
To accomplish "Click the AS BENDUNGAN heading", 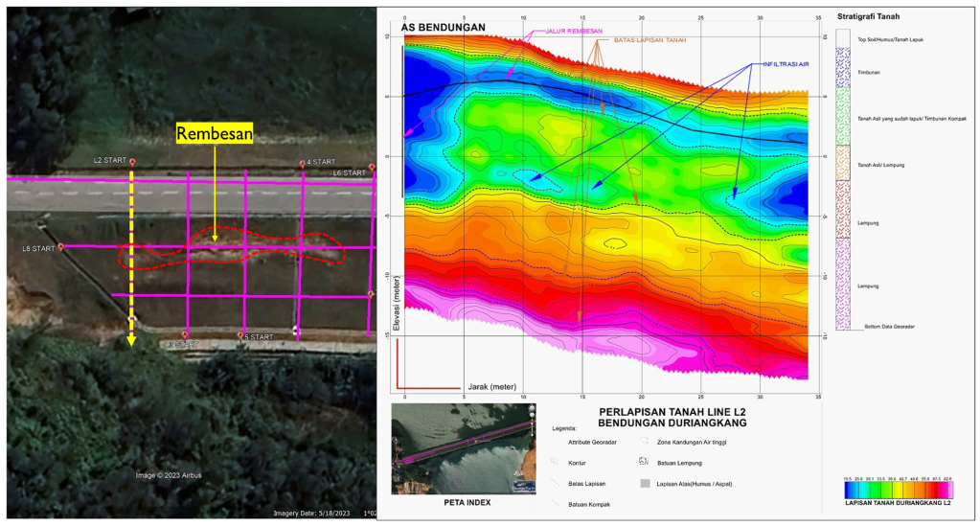I will 444,28.
